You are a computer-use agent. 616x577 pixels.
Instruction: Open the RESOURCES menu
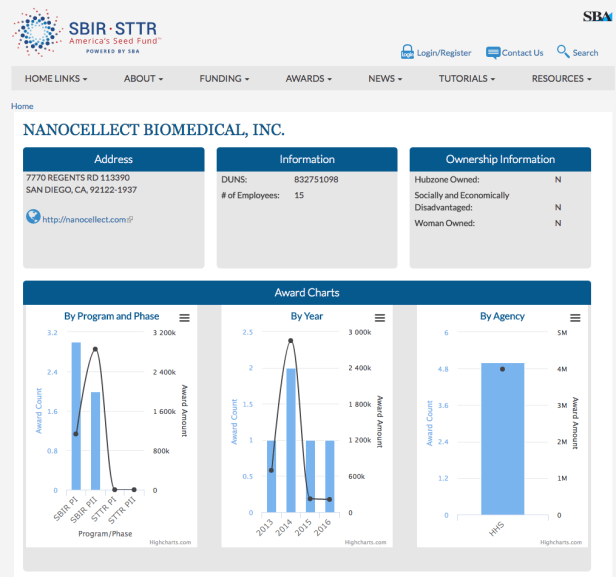(561, 78)
